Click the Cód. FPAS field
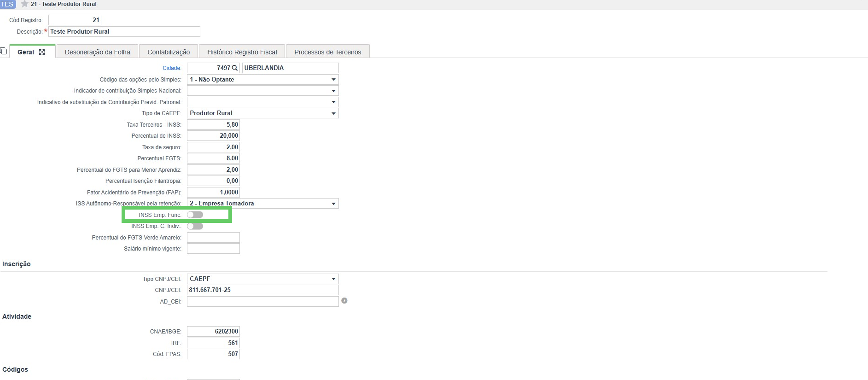868x380 pixels. (213, 354)
